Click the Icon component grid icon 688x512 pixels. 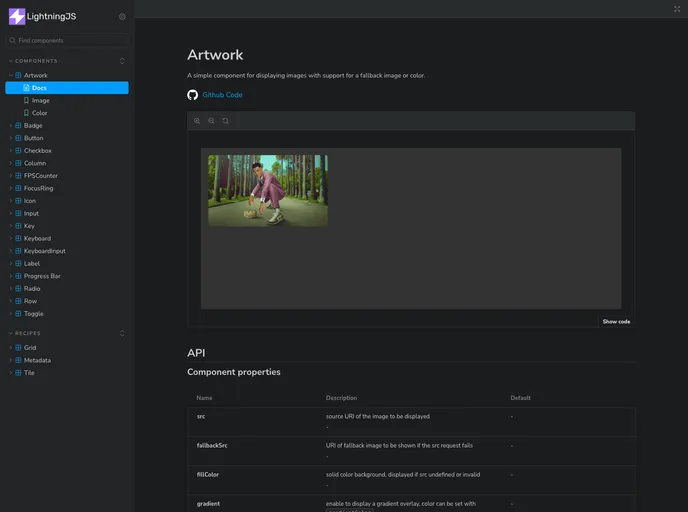[x=18, y=201]
